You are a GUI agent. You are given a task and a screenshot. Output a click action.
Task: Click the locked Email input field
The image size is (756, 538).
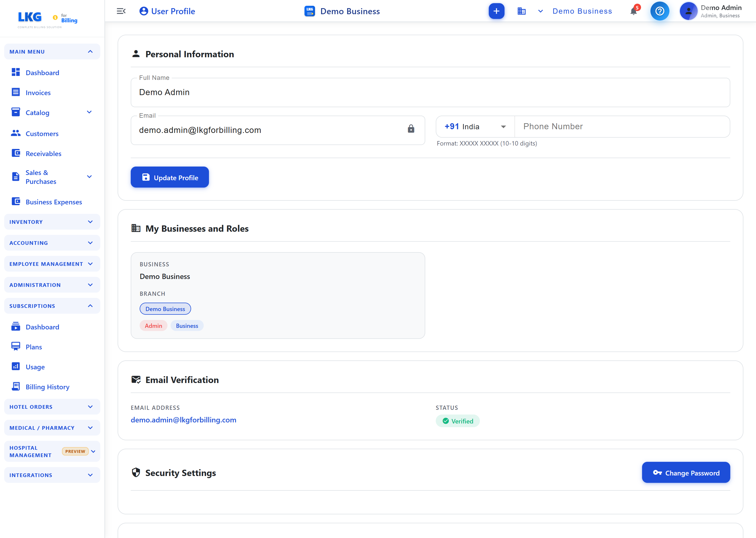tap(278, 130)
